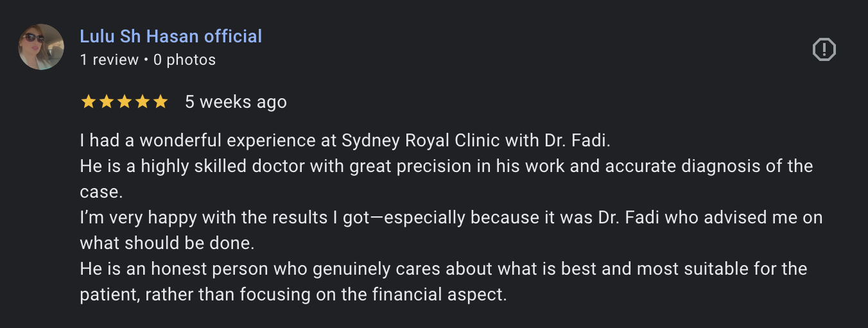868x328 pixels.
Task: Click the first gold rating star
Action: (89, 101)
